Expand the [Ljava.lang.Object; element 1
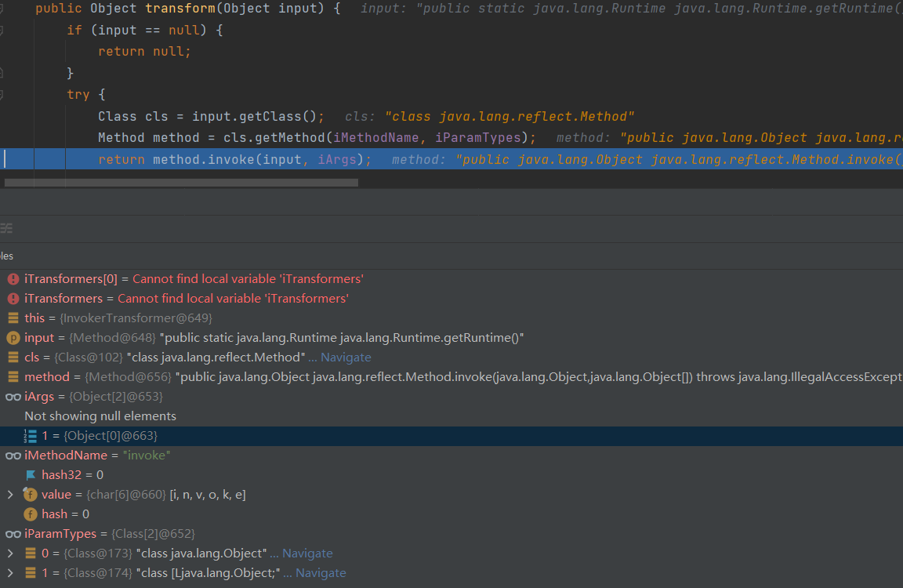 9,573
